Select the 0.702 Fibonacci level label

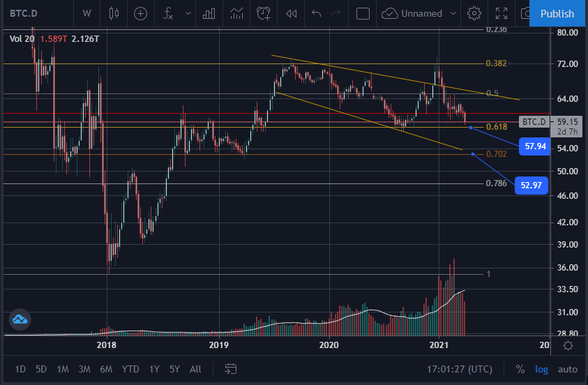point(496,154)
